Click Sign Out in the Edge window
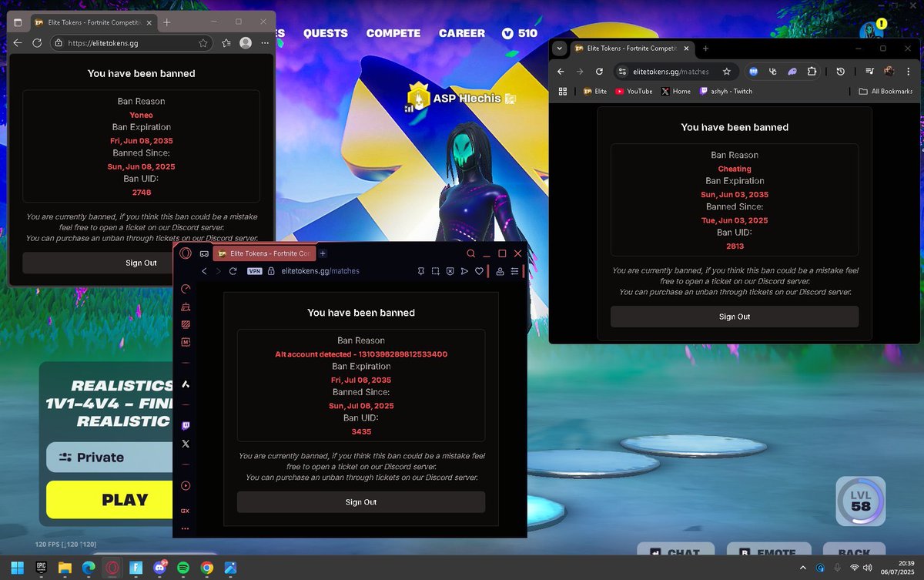The width and height of the screenshot is (924, 580). (x=141, y=263)
